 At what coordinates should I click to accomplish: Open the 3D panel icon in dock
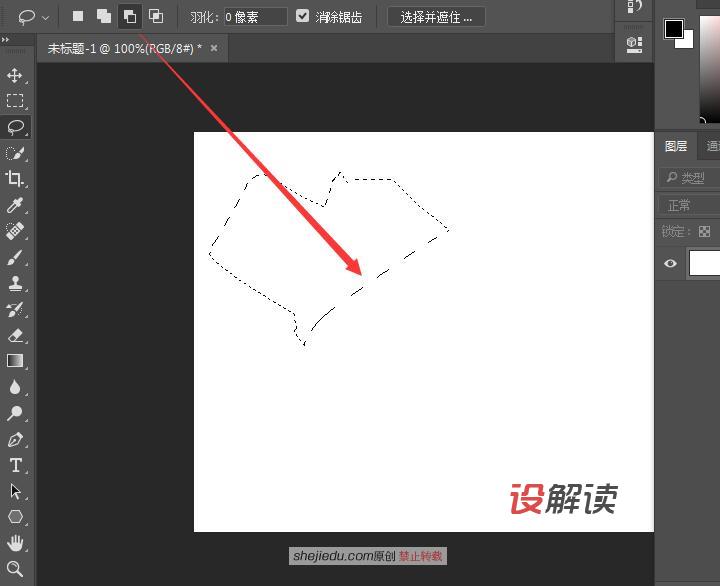click(634, 44)
